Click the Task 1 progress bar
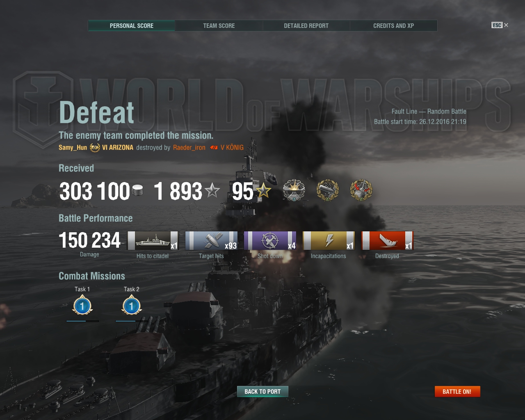The width and height of the screenshot is (525, 420). (x=82, y=321)
